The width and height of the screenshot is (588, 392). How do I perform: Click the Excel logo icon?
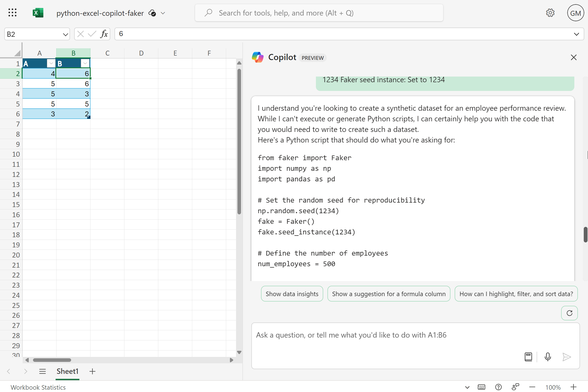[x=38, y=13]
